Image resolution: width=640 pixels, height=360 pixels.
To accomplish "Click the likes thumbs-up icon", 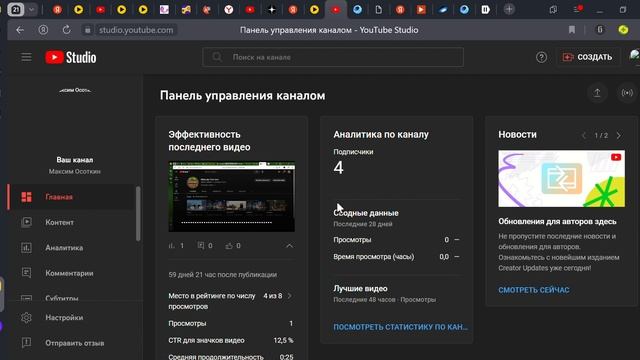I will pyautogui.click(x=229, y=246).
